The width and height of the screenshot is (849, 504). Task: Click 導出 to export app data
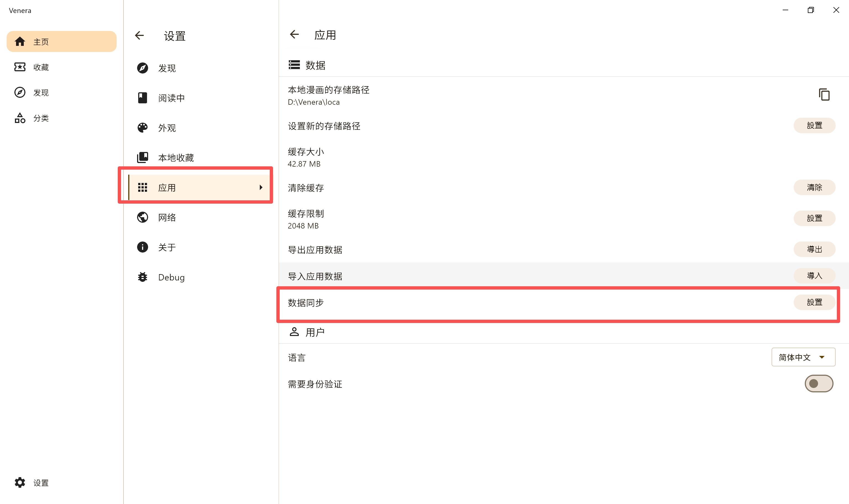[814, 249]
